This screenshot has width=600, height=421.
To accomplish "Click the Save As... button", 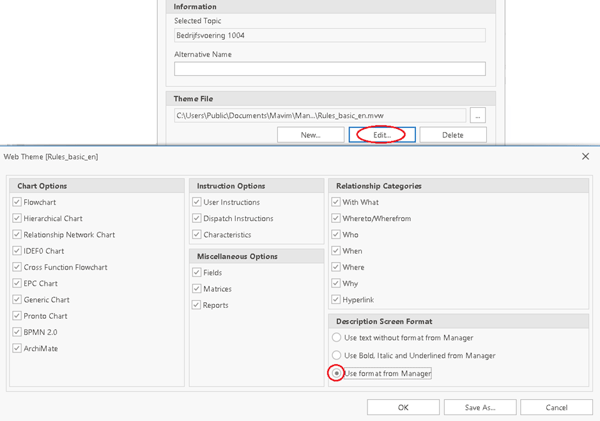I will [x=480, y=407].
